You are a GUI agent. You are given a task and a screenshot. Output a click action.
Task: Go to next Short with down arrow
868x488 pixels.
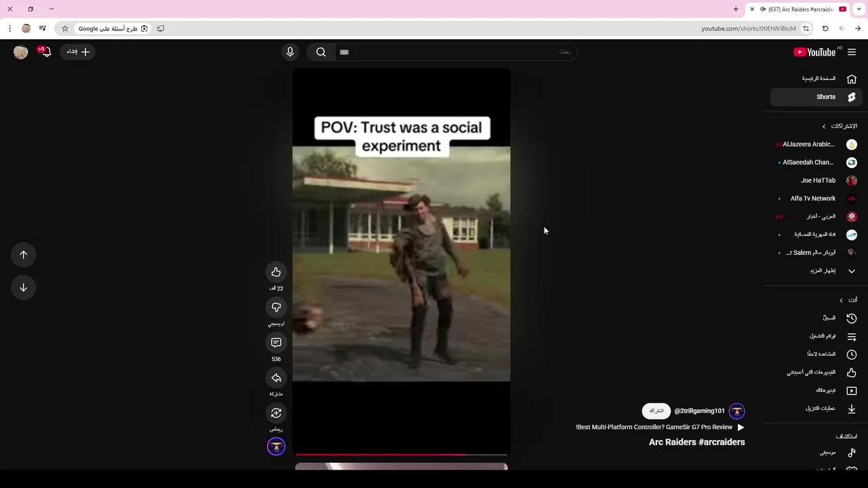coord(23,287)
